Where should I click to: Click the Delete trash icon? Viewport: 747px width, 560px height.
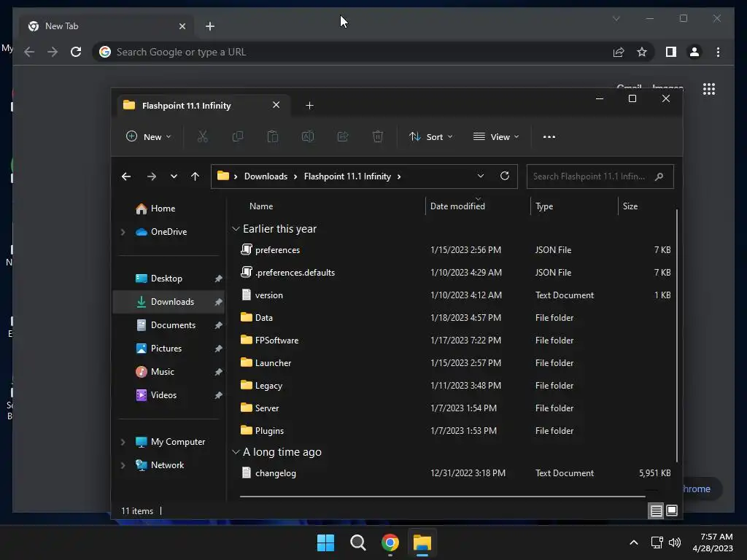(378, 136)
